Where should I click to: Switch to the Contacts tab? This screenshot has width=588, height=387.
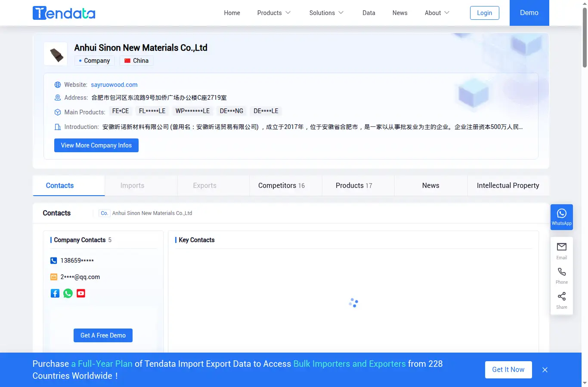point(69,186)
